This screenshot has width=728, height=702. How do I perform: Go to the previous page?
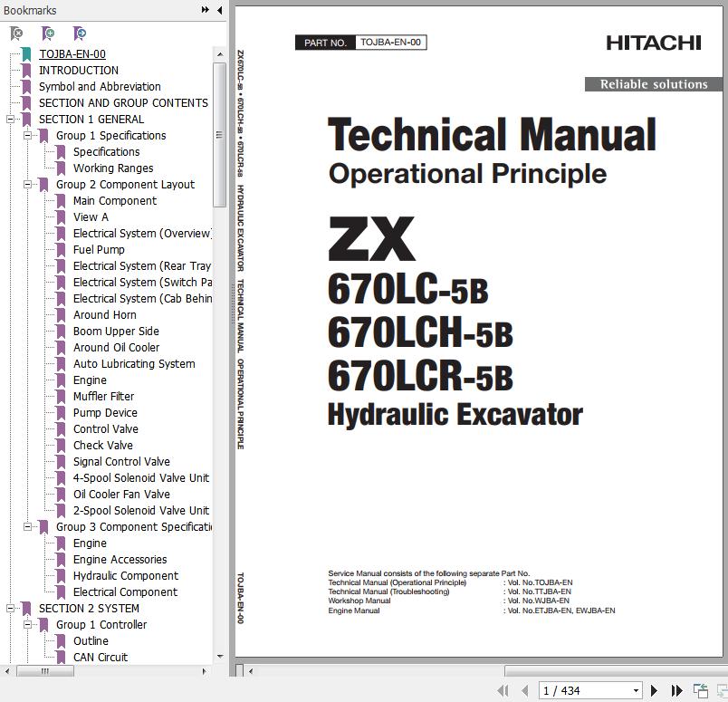tap(524, 691)
